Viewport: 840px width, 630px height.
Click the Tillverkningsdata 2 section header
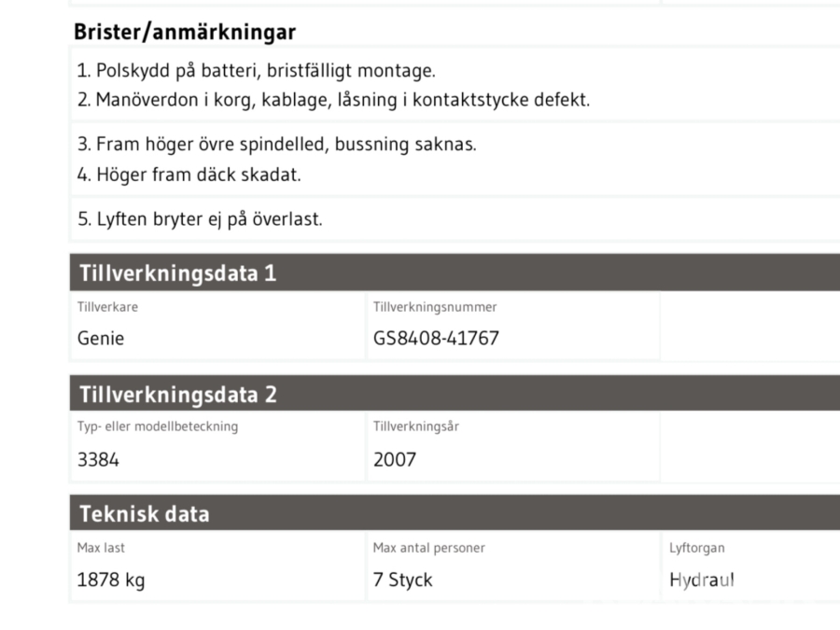click(x=178, y=394)
